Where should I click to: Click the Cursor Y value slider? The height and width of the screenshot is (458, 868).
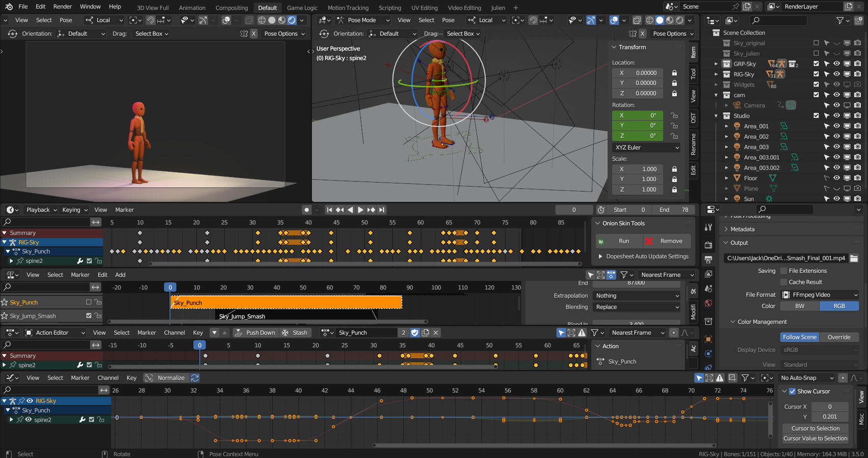tap(829, 416)
